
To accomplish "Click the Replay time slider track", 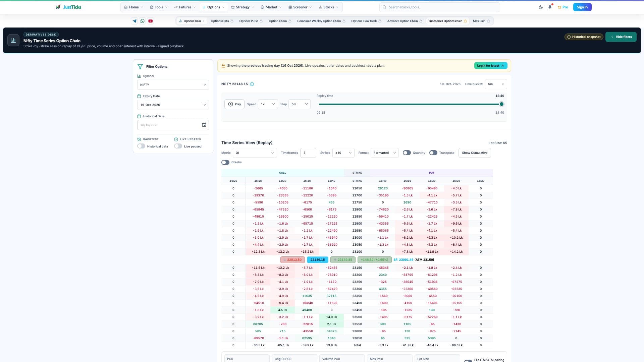I will click(x=410, y=104).
